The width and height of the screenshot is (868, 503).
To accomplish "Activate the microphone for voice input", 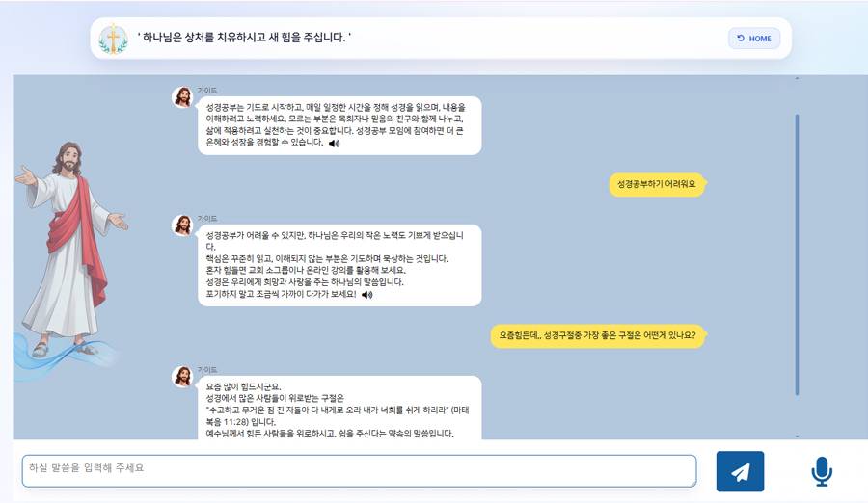I will pos(821,471).
